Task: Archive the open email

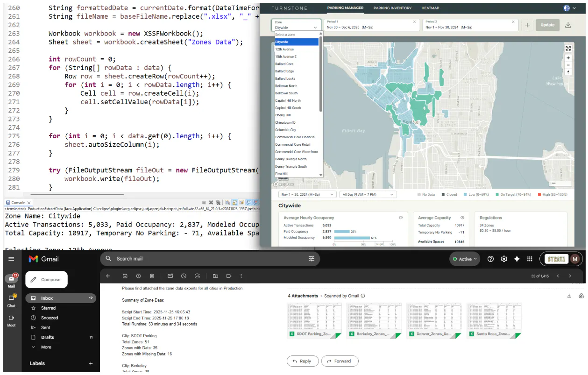Action: pos(125,276)
